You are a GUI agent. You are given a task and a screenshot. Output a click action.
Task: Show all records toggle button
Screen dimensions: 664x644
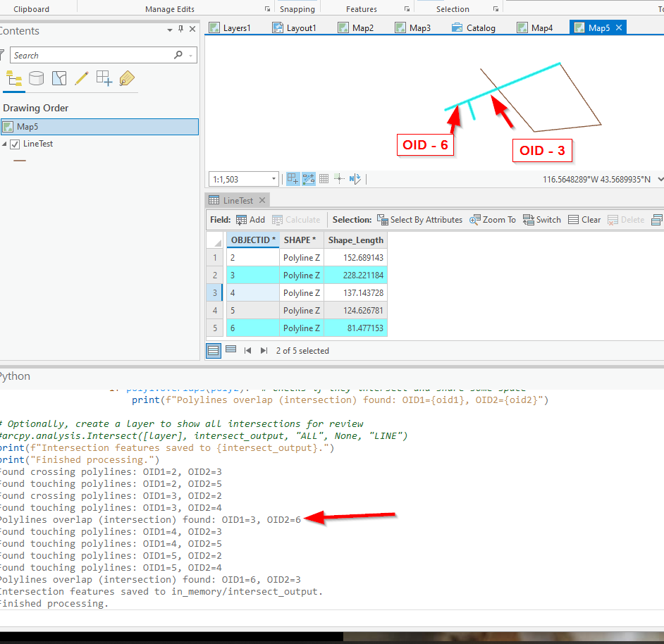[x=214, y=351]
